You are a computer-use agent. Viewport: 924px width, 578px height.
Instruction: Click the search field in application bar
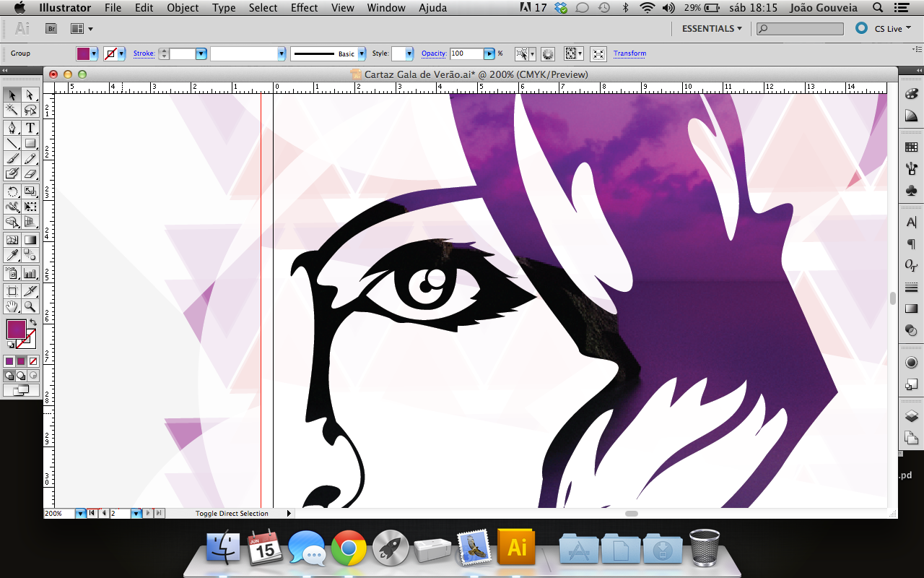[800, 28]
